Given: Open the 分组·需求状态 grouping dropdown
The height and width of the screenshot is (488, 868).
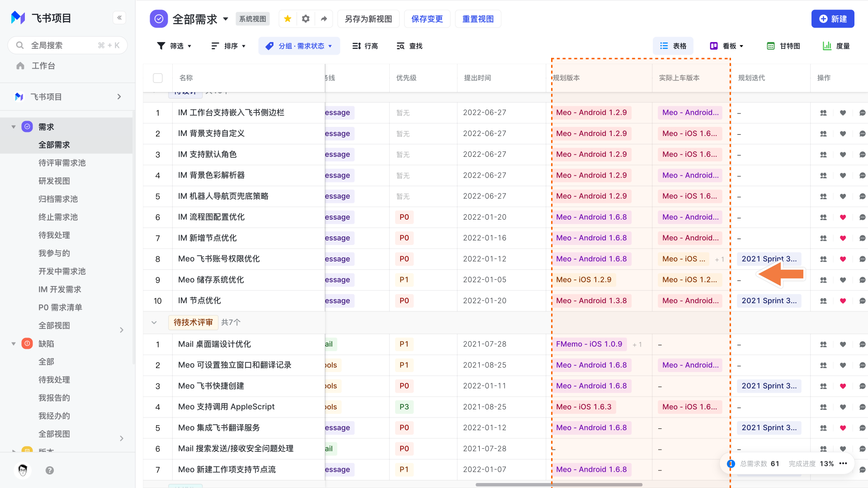Looking at the screenshot, I should (x=299, y=46).
